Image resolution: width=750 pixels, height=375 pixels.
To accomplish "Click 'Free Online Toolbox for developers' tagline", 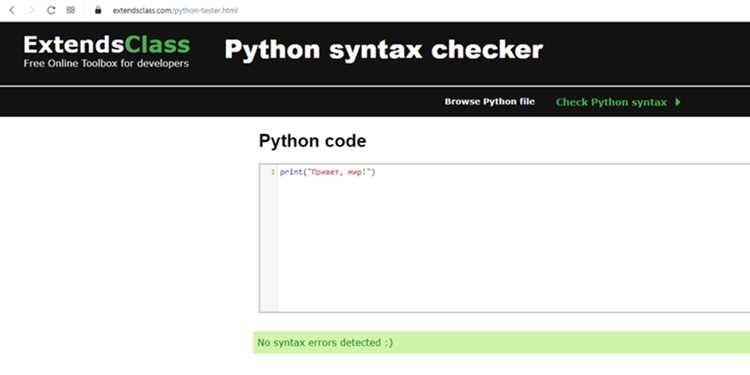I will (x=106, y=63).
